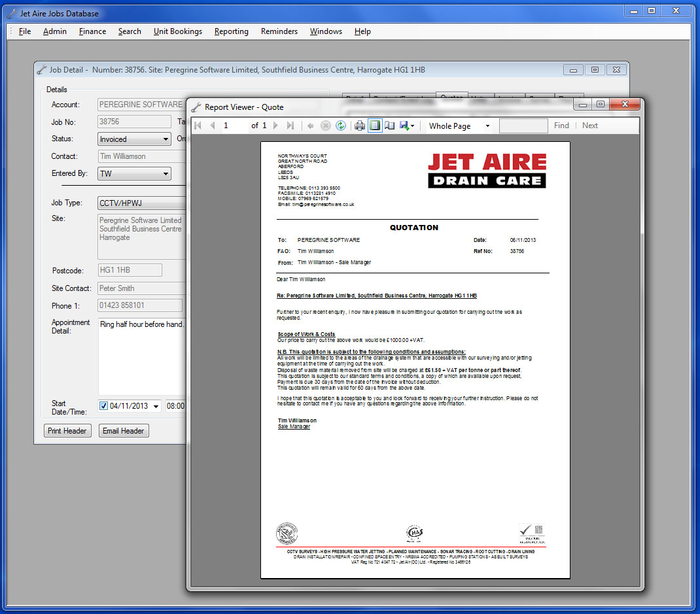
Task: Expand the Entered By dropdown showing TW
Action: (x=166, y=173)
